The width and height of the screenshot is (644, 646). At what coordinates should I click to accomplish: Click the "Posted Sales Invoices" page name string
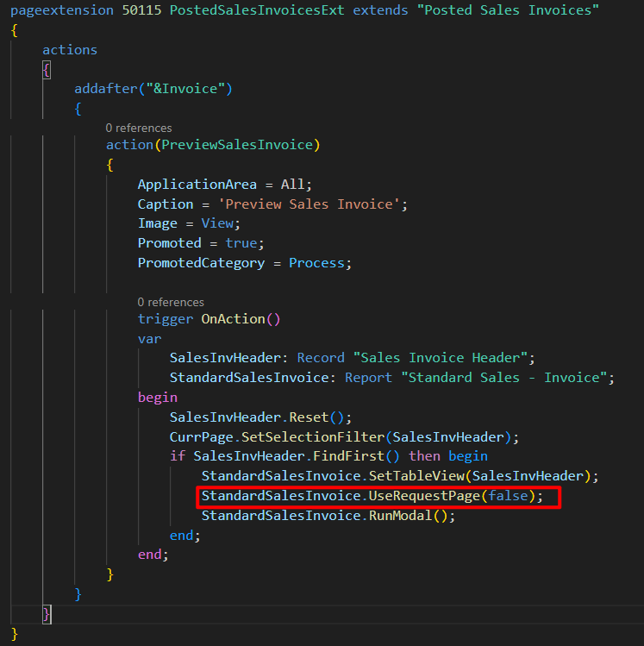coord(505,10)
